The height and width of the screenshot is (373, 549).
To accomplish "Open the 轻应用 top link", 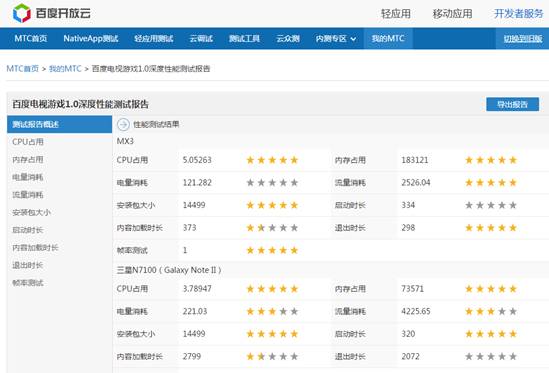I will point(396,14).
